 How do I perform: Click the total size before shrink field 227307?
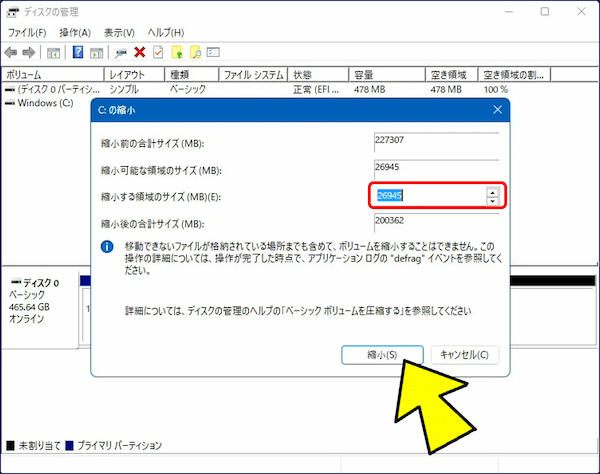[437, 142]
